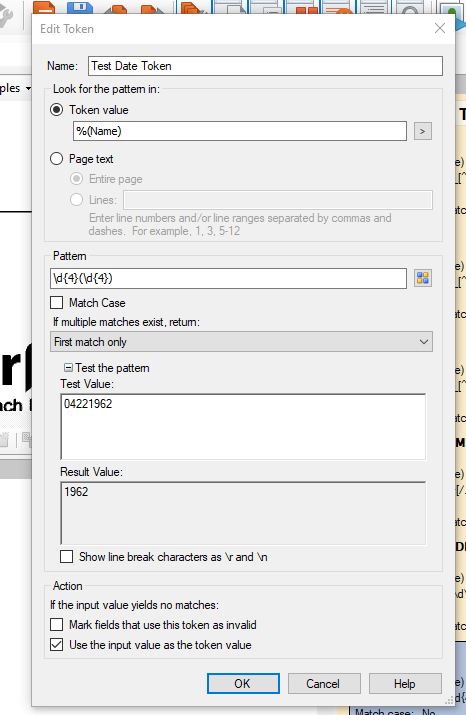This screenshot has height=715, width=466.
Task: Click the Test Value text area
Action: coord(243,427)
